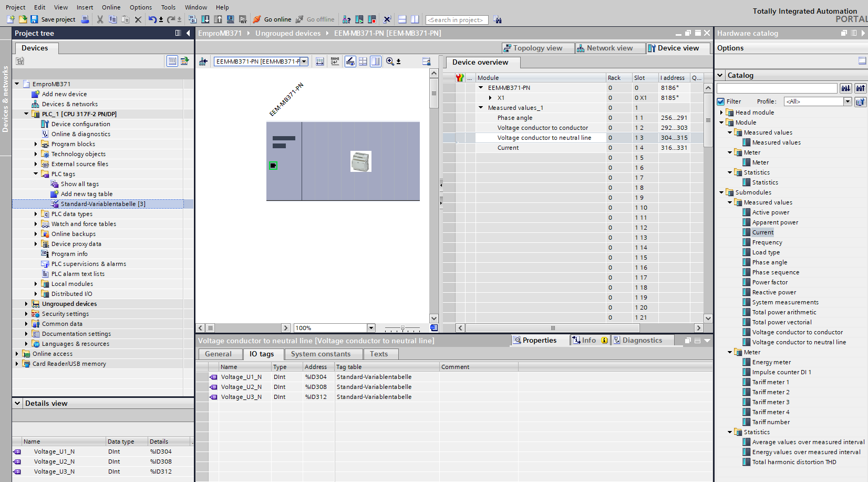The width and height of the screenshot is (868, 482).
Task: Toggle the Show grid button in device view
Action: [363, 61]
